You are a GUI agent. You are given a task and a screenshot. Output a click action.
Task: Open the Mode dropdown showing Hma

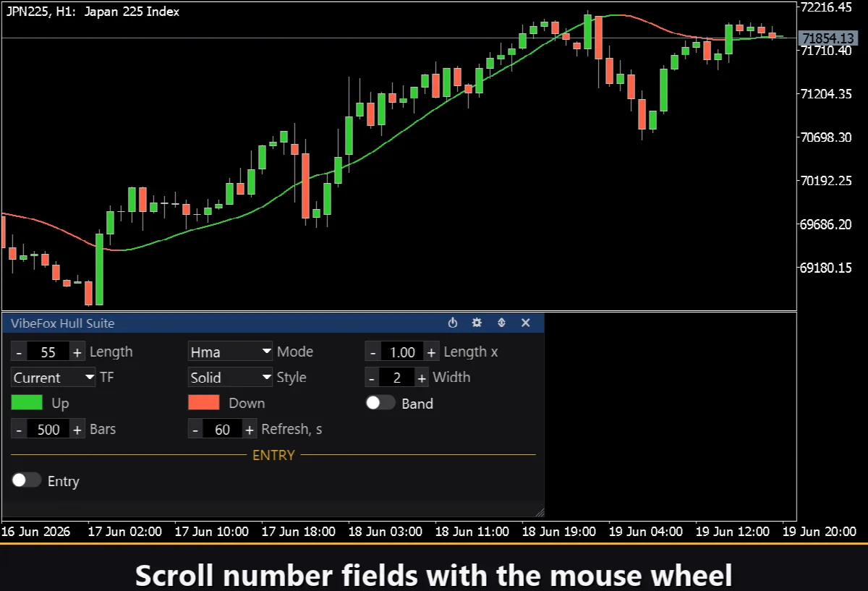(x=230, y=352)
